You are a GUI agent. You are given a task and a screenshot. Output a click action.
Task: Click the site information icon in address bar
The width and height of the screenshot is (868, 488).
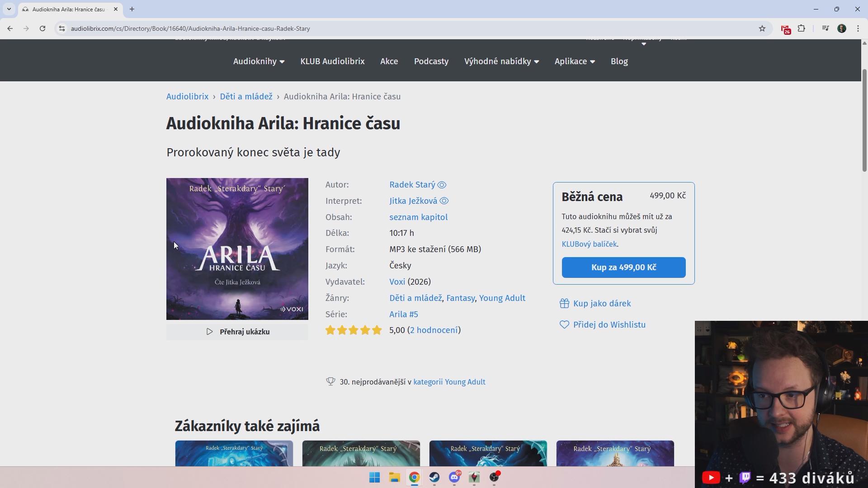point(62,28)
